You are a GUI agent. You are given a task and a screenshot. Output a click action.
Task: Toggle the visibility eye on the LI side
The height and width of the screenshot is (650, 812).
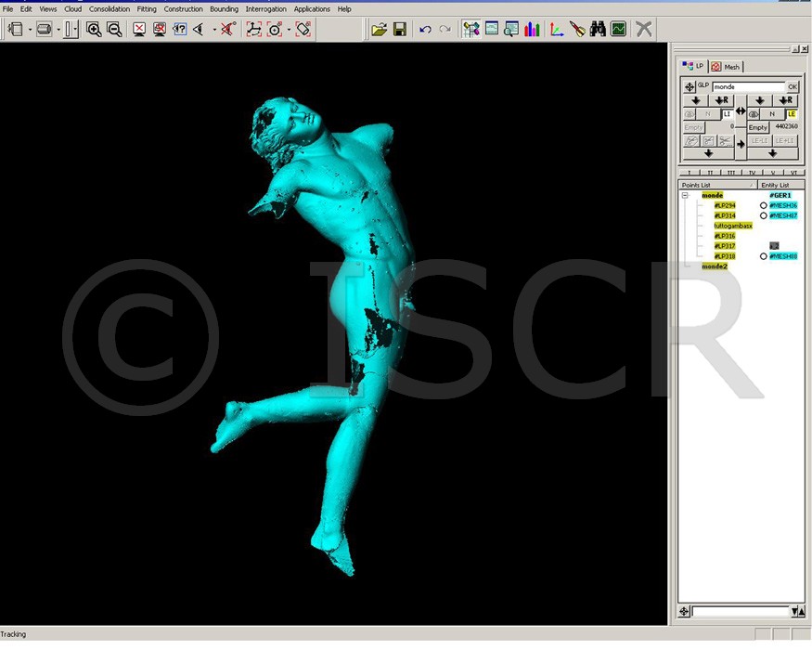[x=690, y=113]
